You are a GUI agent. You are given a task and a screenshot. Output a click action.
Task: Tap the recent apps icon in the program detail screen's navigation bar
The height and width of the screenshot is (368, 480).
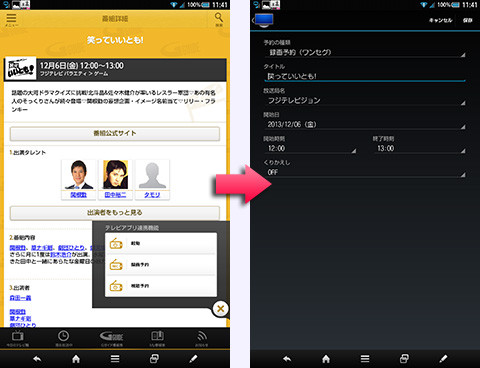tap(154, 359)
